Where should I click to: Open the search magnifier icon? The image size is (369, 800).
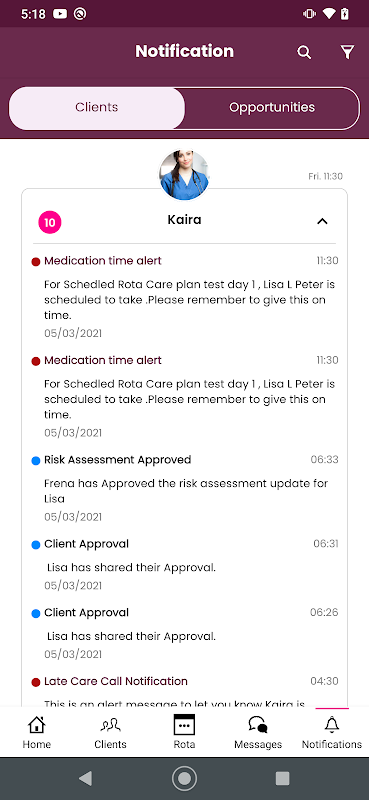304,52
